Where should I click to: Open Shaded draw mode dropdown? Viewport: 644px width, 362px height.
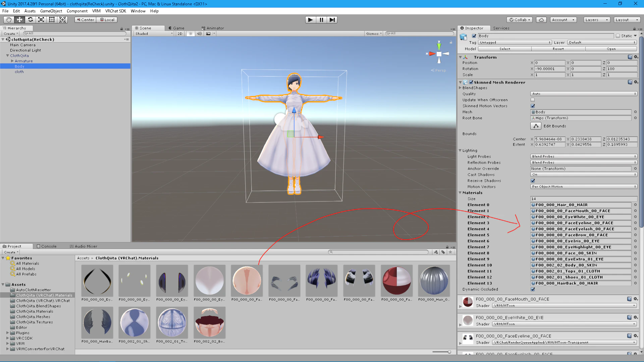click(154, 34)
